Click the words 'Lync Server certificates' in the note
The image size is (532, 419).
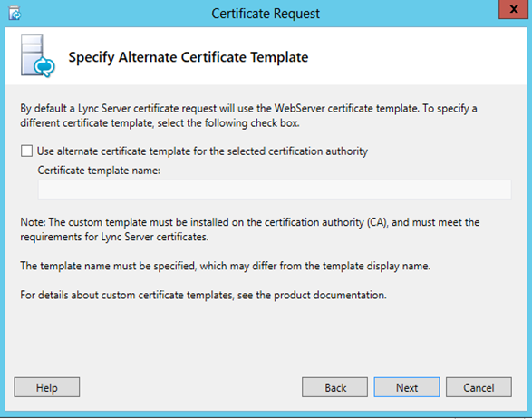tap(154, 237)
